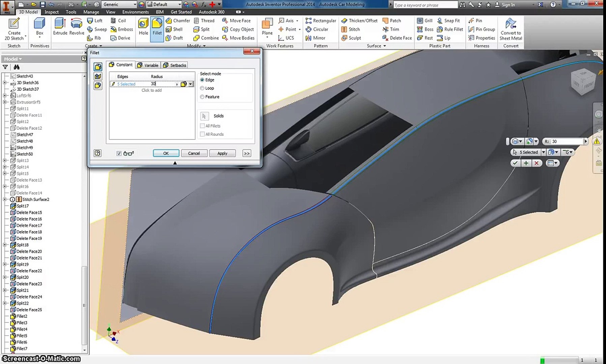The height and width of the screenshot is (364, 606).
Task: Expand the Stitch Surface2 node
Action: (5, 200)
